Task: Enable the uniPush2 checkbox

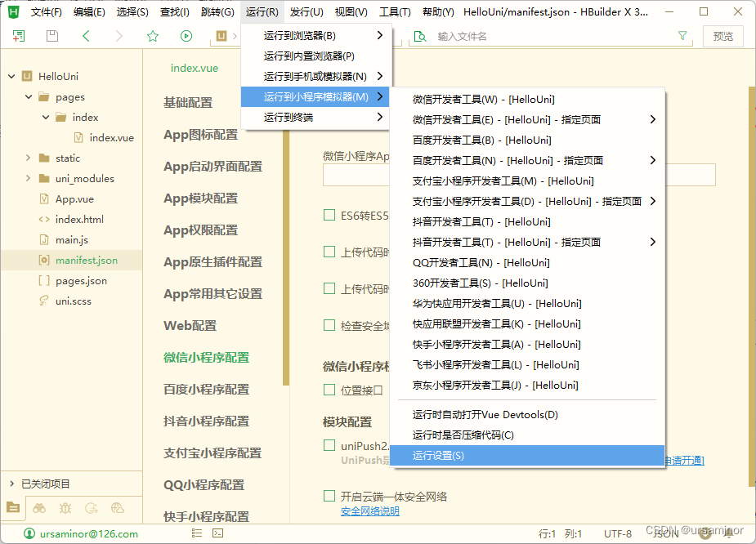Action: 329,445
